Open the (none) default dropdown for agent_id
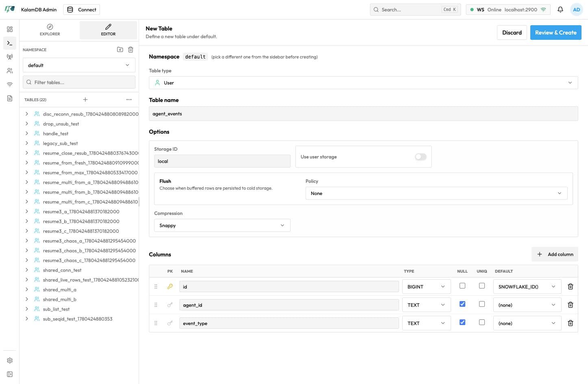 point(527,305)
